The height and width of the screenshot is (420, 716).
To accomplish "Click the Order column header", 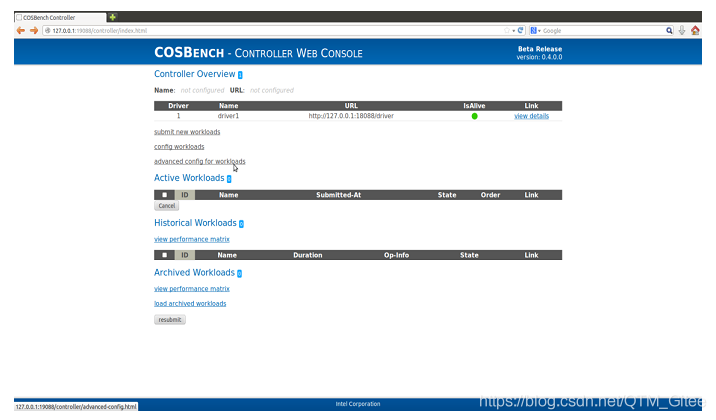I will click(490, 195).
